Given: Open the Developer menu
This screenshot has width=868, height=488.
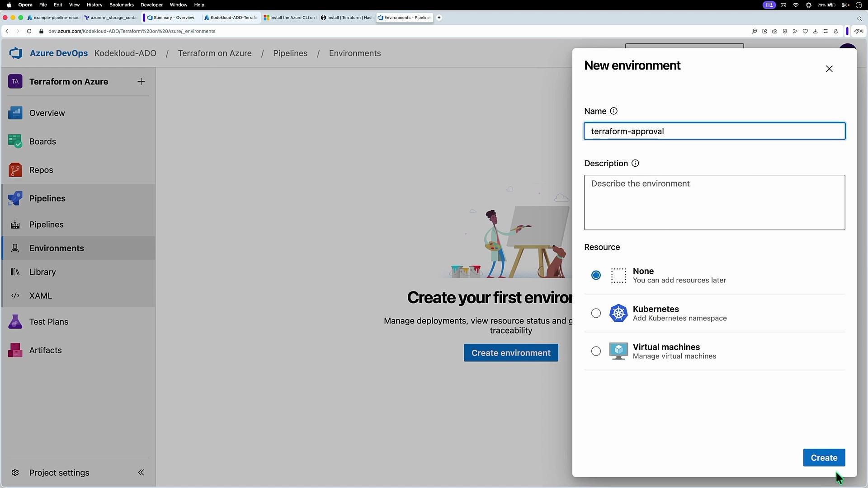Looking at the screenshot, I should point(151,5).
